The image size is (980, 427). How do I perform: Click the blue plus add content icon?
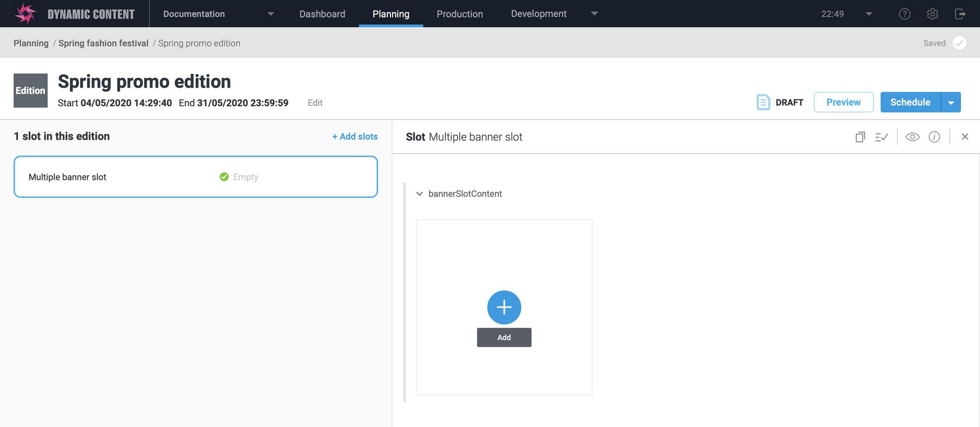504,307
